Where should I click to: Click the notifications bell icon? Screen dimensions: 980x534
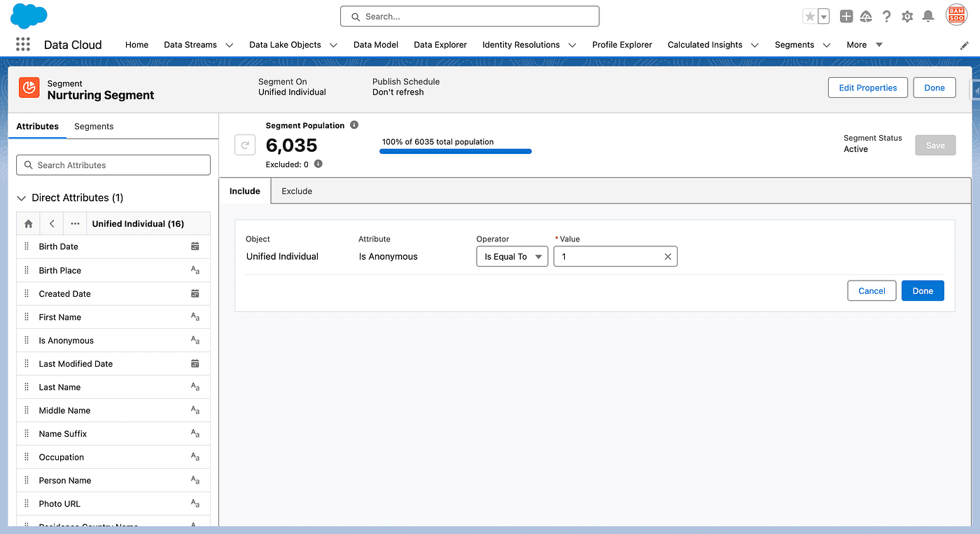[928, 16]
